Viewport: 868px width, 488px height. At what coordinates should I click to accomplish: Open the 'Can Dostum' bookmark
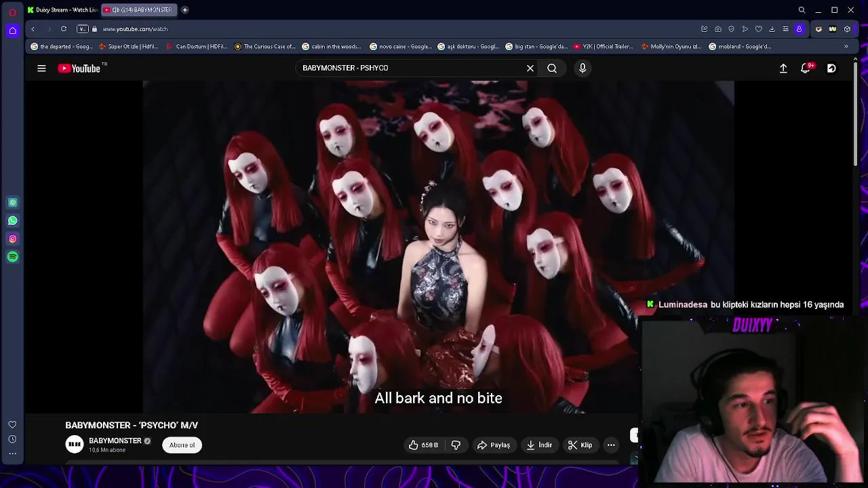[x=196, y=47]
